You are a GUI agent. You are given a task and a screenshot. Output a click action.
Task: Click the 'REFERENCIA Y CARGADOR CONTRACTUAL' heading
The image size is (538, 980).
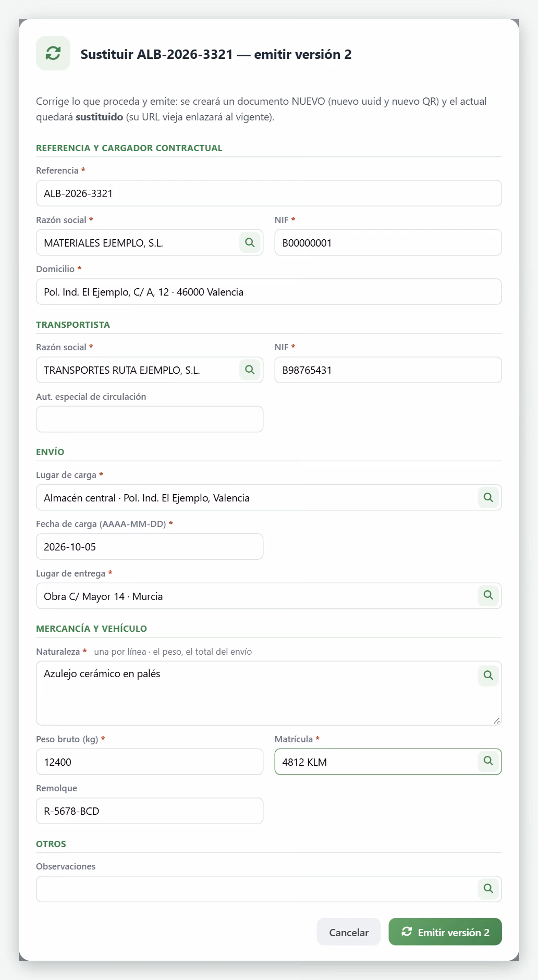coord(129,148)
